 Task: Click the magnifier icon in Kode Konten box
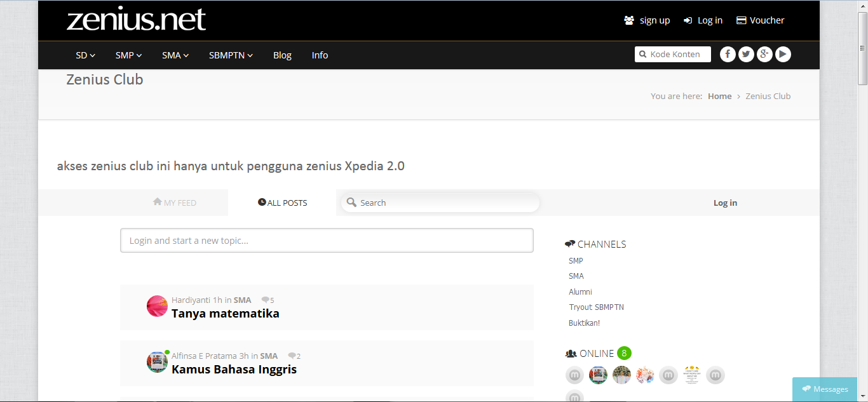coord(642,55)
